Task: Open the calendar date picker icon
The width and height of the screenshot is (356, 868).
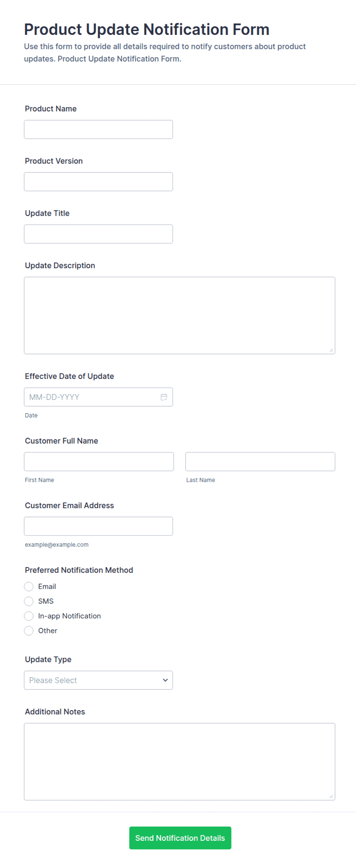Action: (x=164, y=397)
